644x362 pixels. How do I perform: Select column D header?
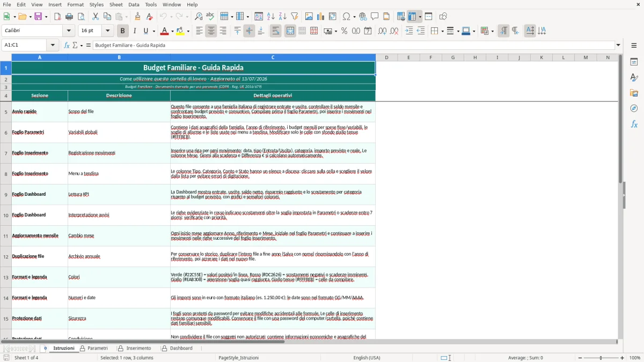(x=386, y=57)
